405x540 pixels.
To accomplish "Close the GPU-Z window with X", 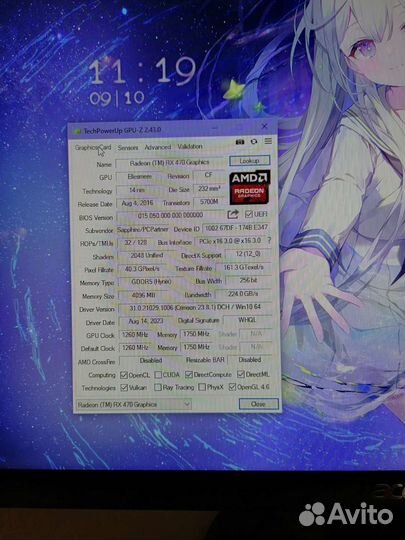I will point(264,126).
